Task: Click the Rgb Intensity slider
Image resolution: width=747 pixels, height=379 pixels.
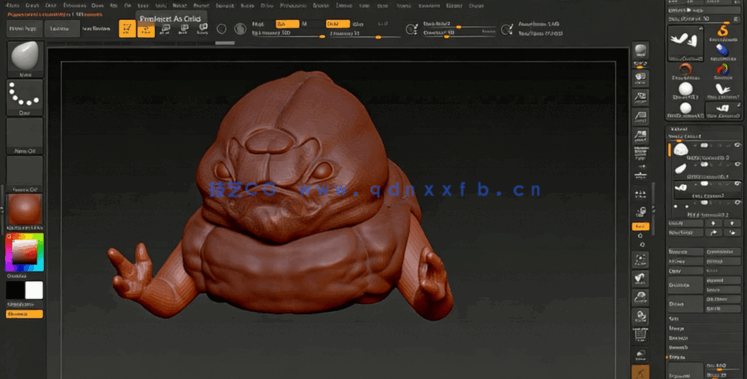Action: [x=288, y=34]
